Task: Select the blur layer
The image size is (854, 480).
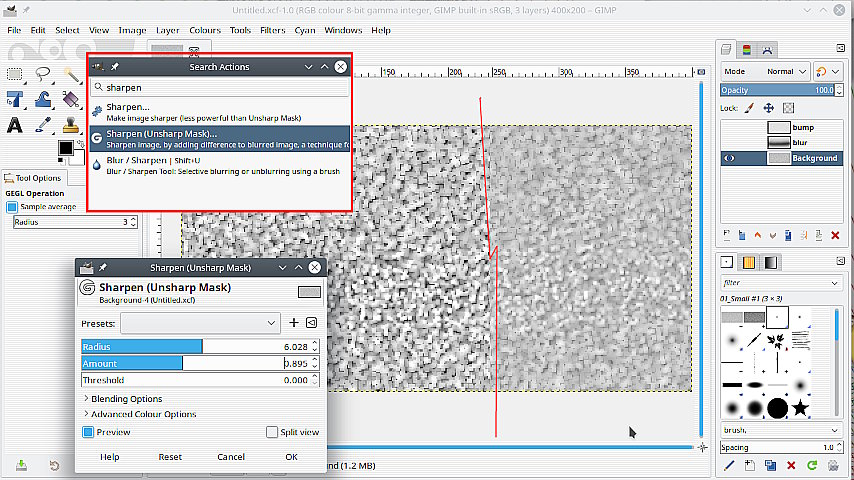Action: [x=782, y=143]
